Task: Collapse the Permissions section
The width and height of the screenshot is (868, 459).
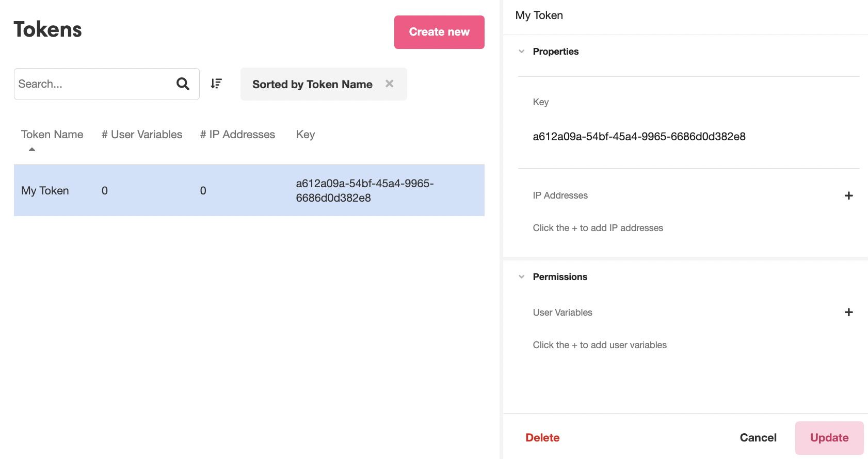Action: (522, 277)
